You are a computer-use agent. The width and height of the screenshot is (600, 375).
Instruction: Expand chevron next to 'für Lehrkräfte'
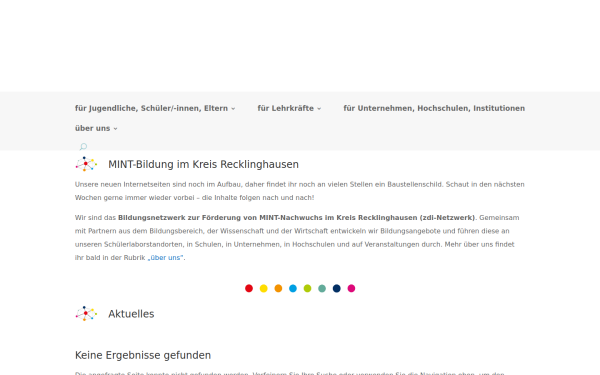click(319, 109)
